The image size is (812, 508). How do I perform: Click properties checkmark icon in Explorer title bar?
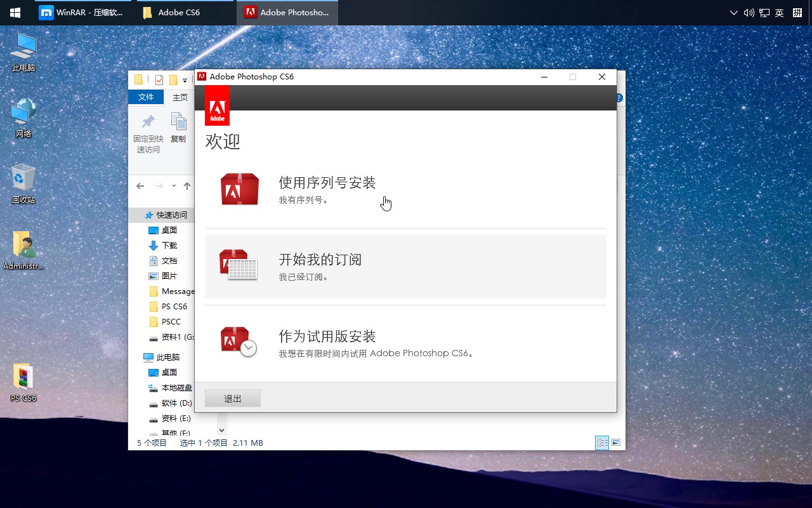[159, 80]
